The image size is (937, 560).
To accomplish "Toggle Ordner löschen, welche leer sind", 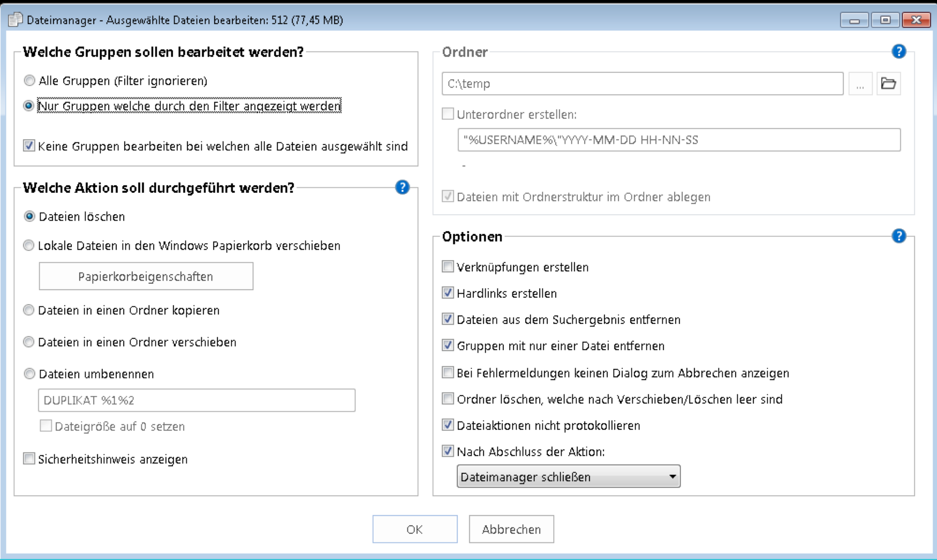I will [x=448, y=399].
